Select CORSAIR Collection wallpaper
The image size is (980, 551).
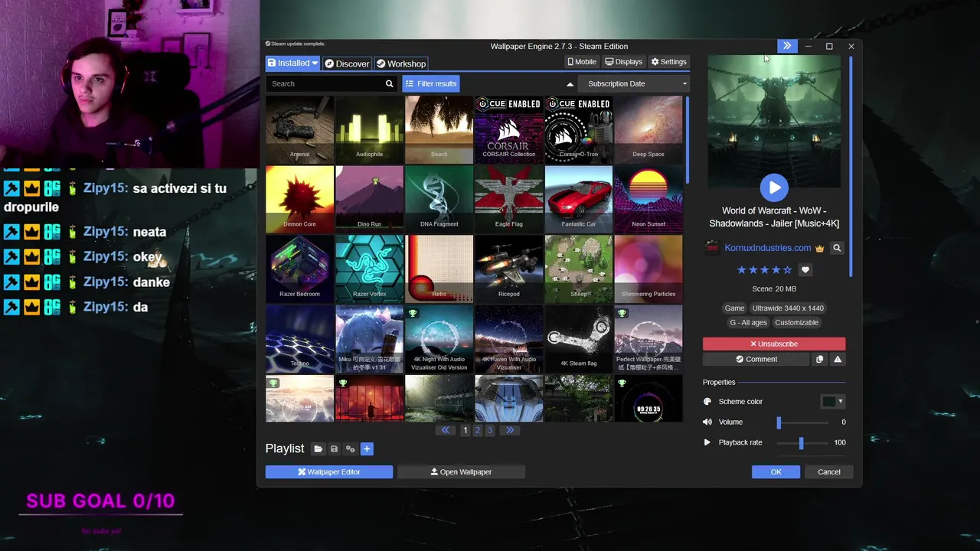click(508, 129)
